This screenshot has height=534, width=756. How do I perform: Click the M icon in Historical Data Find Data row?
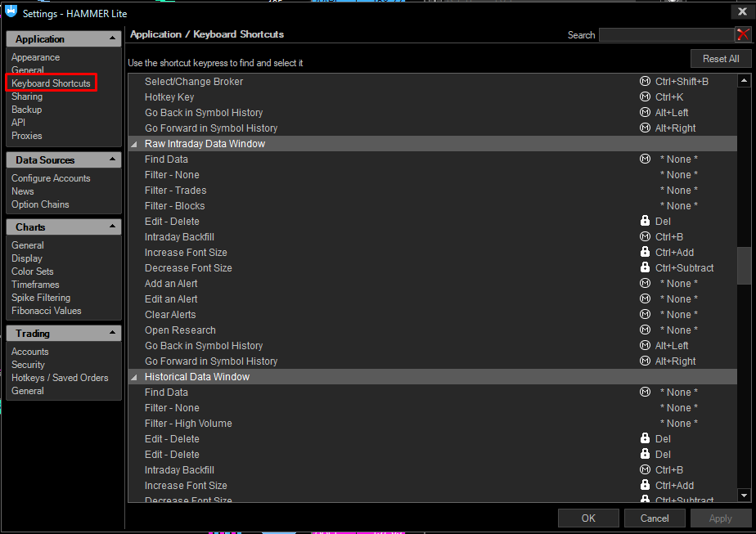[645, 392]
